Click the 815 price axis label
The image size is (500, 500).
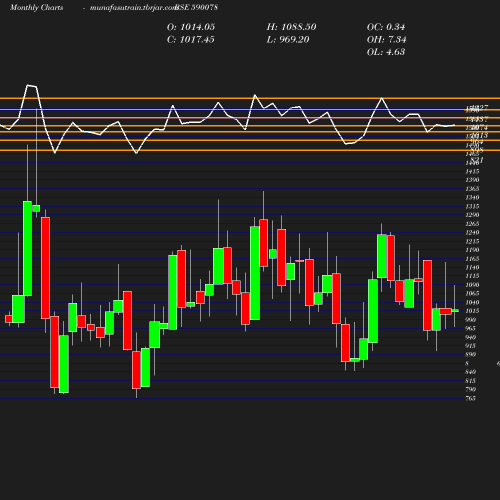pos(471,381)
